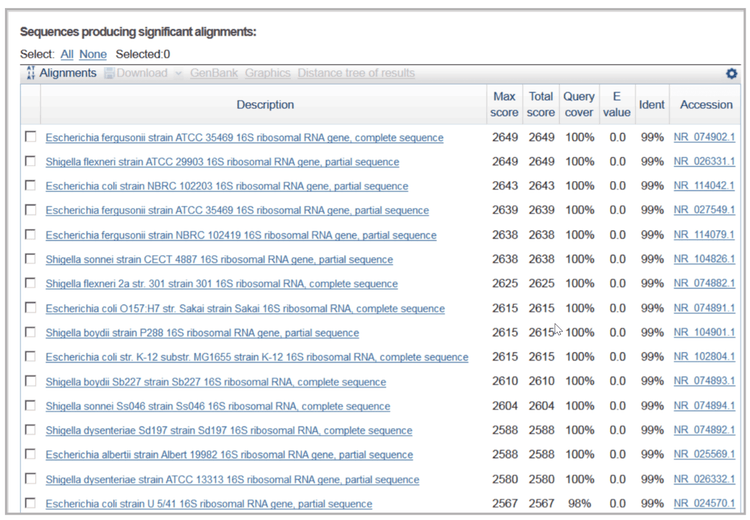
Task: Open accession link NR_074902.1
Action: [x=704, y=138]
